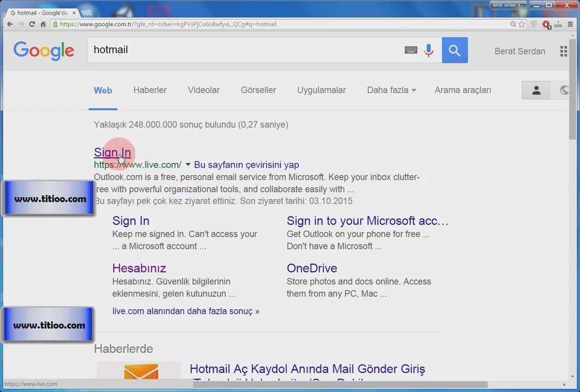Click the Yaklaşık 248.000.000 sonuç text
Viewport: 580px width, 392px height.
191,125
